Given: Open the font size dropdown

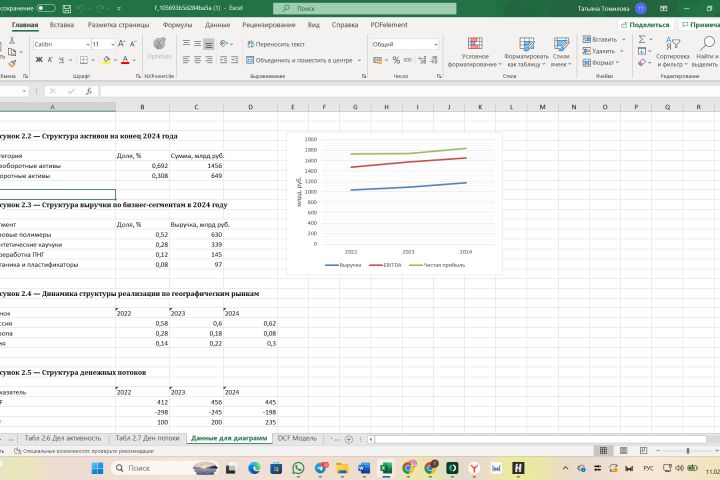Looking at the screenshot, I should [112, 44].
